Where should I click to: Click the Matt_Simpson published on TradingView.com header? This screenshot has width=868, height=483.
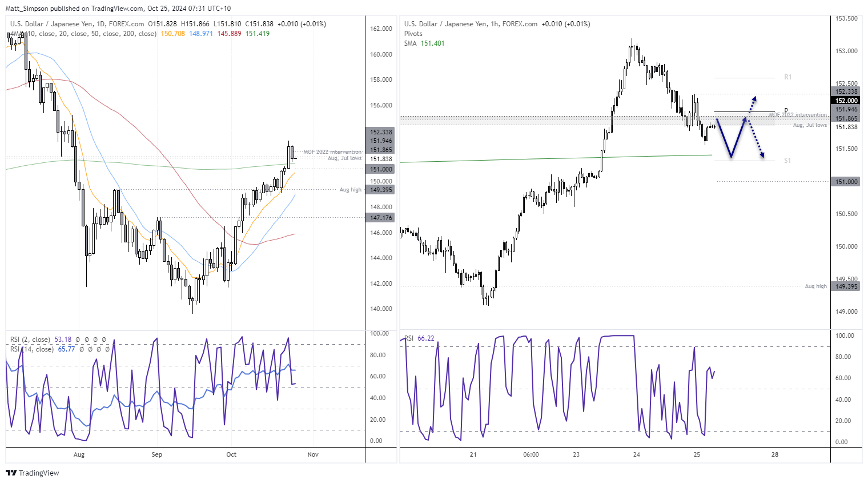click(118, 9)
